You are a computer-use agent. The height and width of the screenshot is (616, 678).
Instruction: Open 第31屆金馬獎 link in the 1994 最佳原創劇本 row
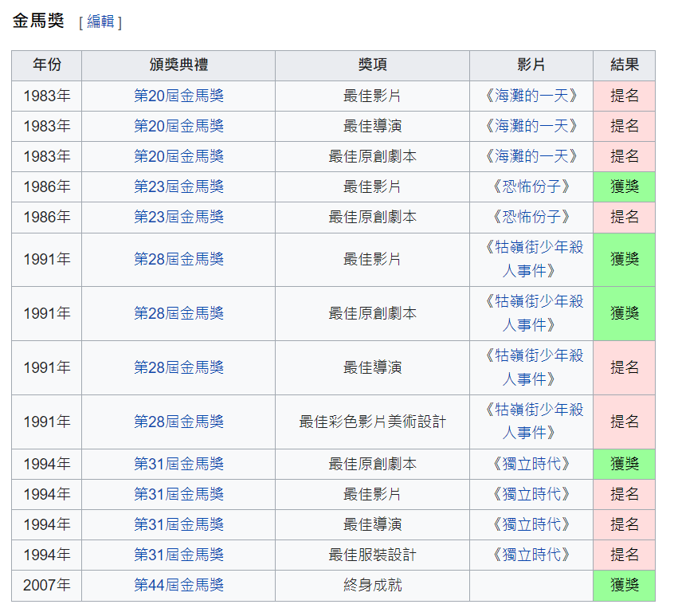point(178,464)
